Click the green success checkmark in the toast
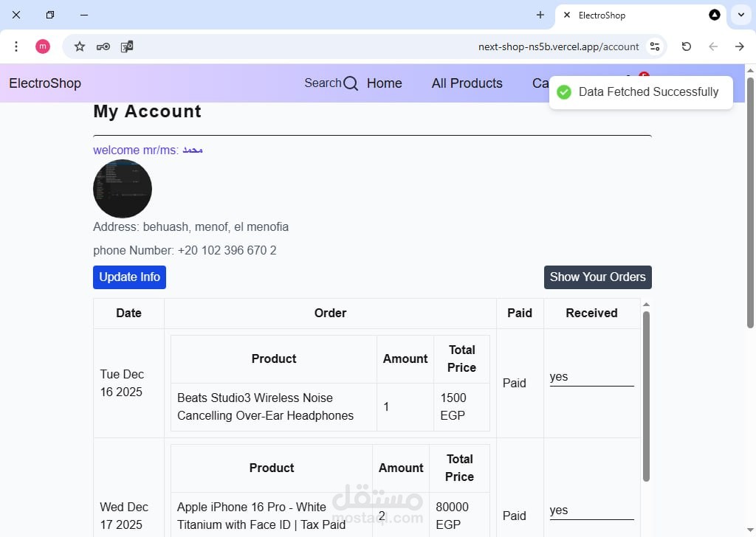The image size is (756, 537). point(563,92)
